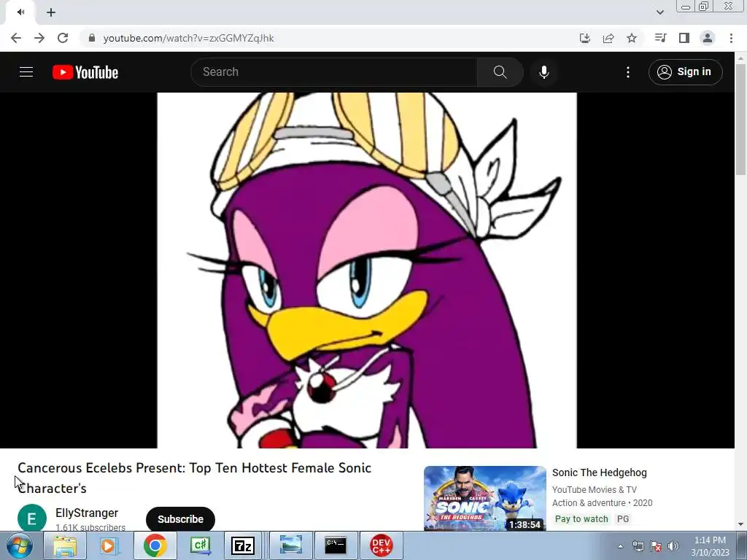Bookmark this tab with the star
The height and width of the screenshot is (560, 747).
pyautogui.click(x=632, y=38)
